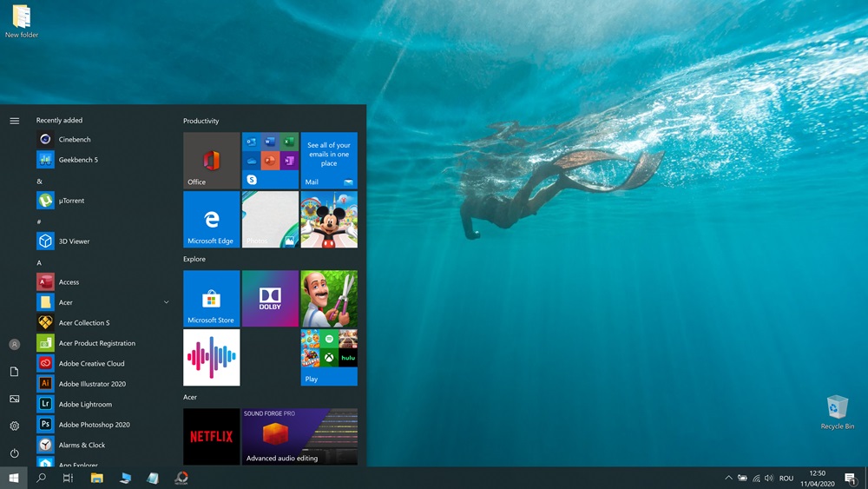Expand the Start menu hamburger navigation

click(15, 121)
